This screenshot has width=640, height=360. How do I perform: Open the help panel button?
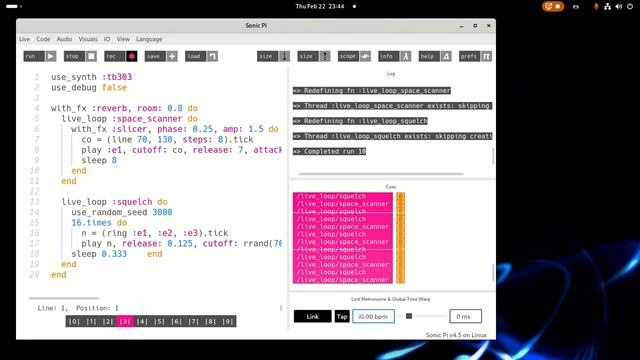tap(435, 56)
